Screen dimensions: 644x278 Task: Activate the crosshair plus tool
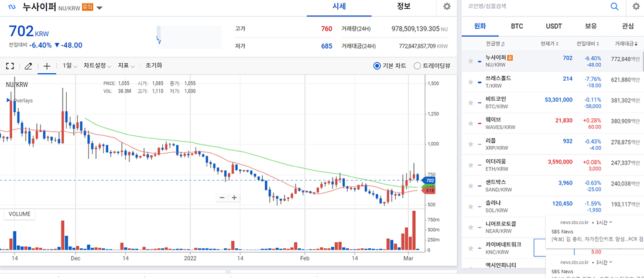47,66
